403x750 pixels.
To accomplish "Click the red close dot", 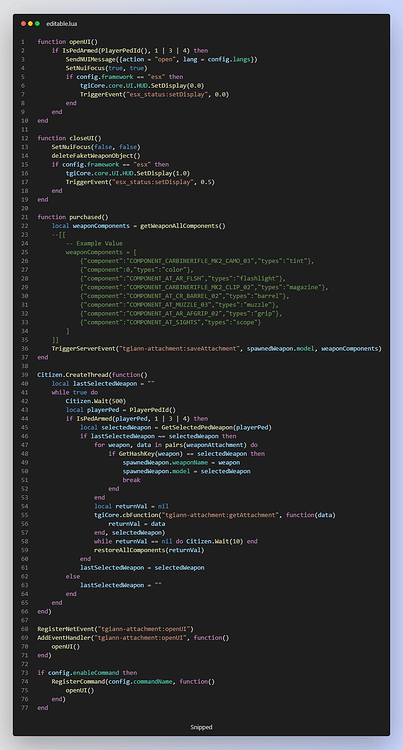I will 23,23.
